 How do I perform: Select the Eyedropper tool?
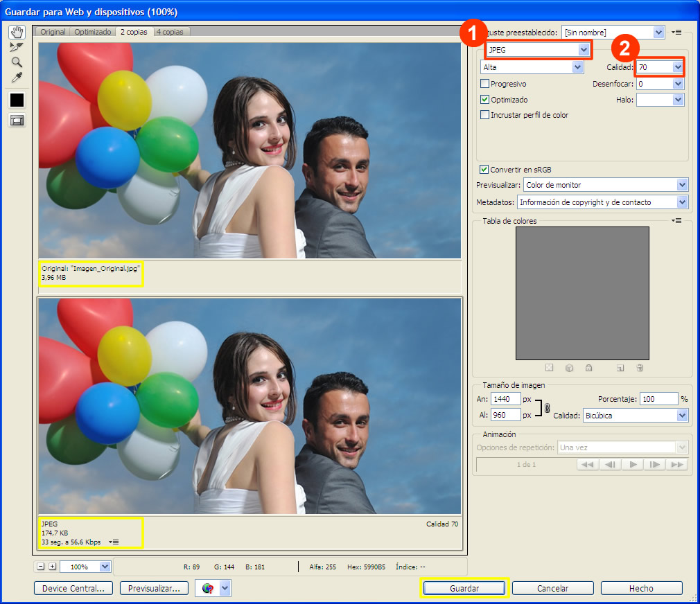click(x=17, y=78)
